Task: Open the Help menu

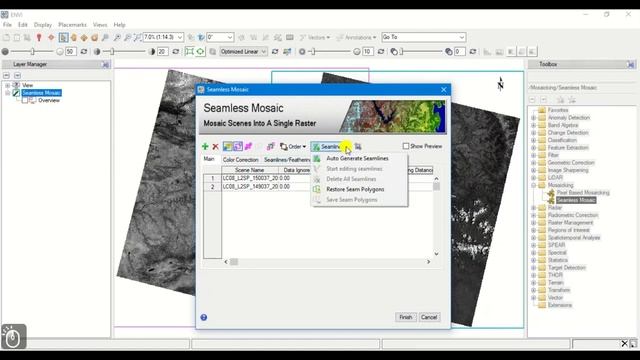Action: click(x=119, y=25)
